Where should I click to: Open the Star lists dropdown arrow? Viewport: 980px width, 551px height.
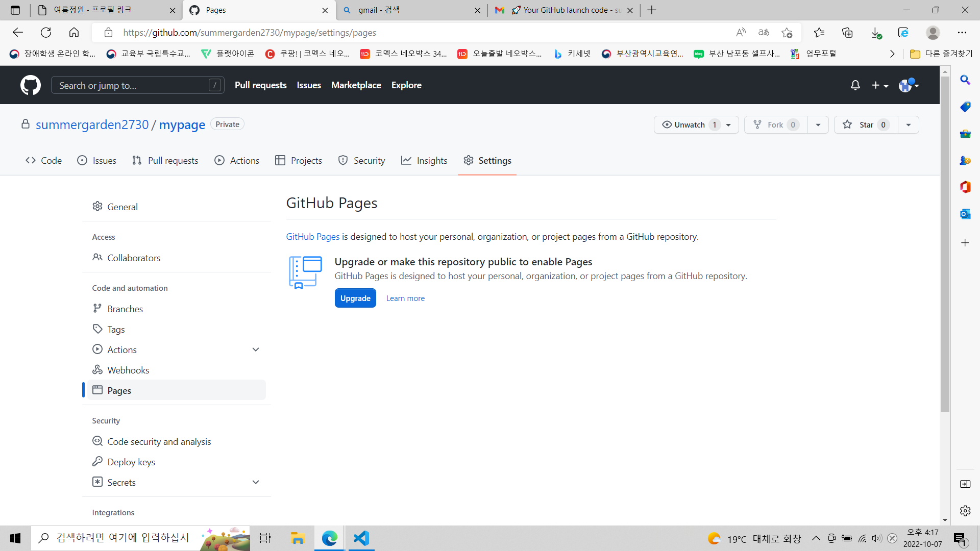click(x=909, y=125)
